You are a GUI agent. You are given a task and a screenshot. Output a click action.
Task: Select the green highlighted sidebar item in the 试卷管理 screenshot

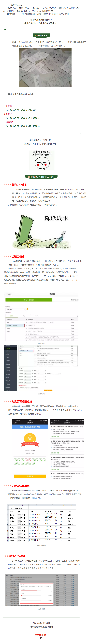click(8, 348)
